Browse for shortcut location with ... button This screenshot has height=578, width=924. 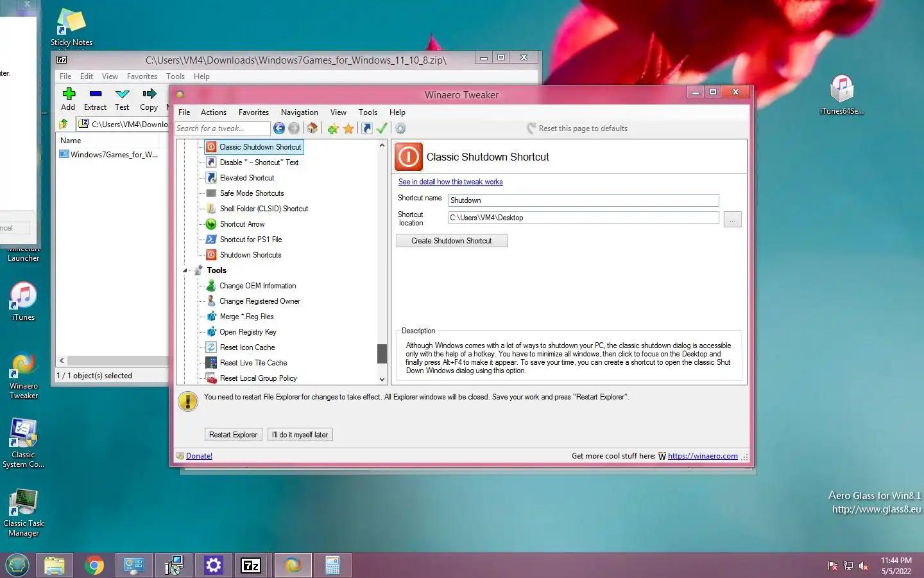732,219
